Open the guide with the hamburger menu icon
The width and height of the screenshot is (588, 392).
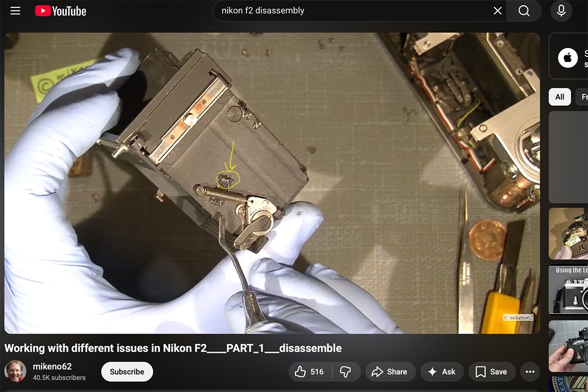[x=15, y=11]
